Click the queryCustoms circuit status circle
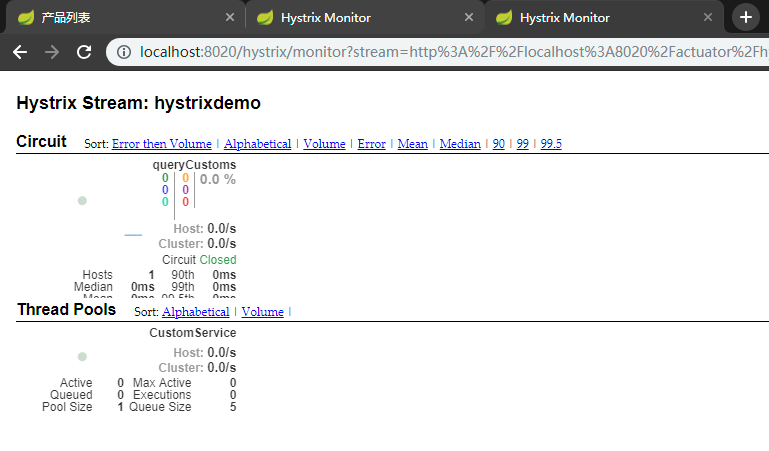Image resolution: width=769 pixels, height=451 pixels. pos(82,201)
